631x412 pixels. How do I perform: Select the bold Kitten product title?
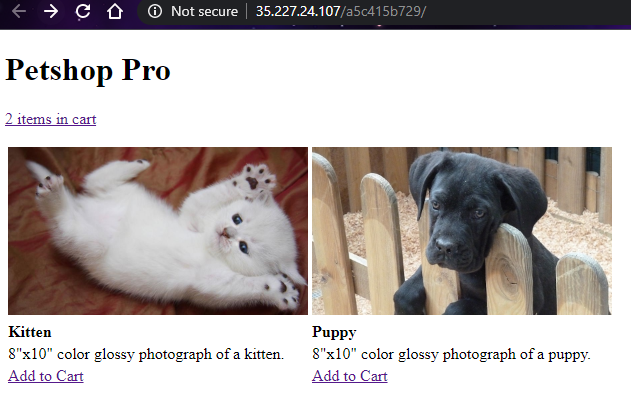pyautogui.click(x=30, y=332)
